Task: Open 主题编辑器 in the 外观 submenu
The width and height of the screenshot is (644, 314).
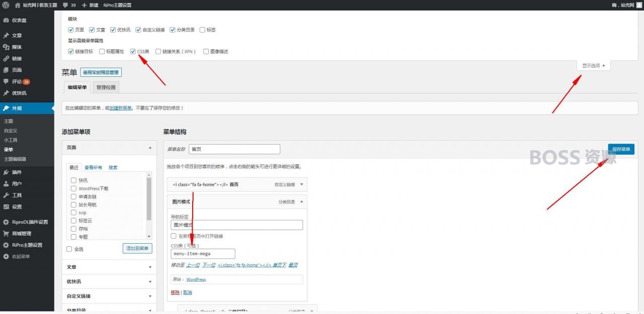Action: pyautogui.click(x=15, y=159)
